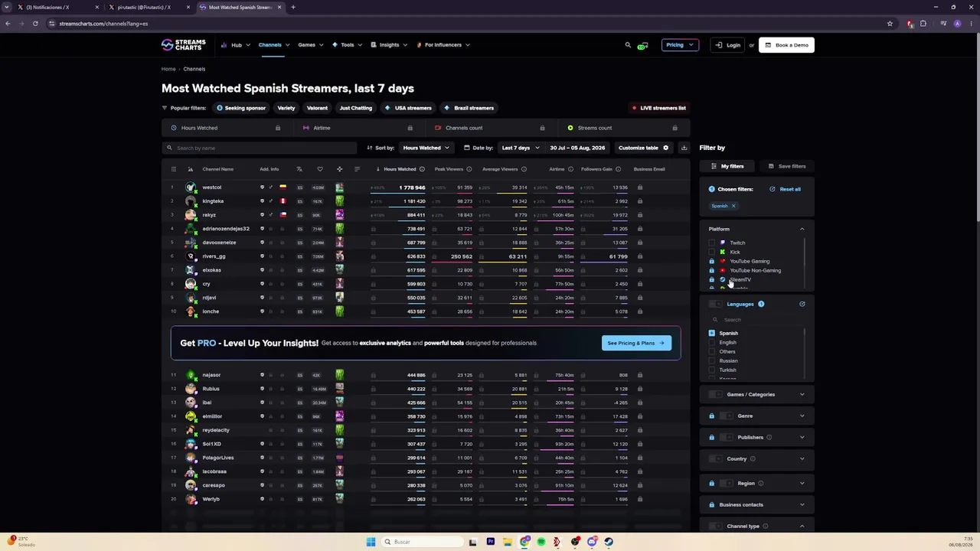Open Spotify from the taskbar
Viewport: 980px width, 551px height.
click(x=541, y=542)
